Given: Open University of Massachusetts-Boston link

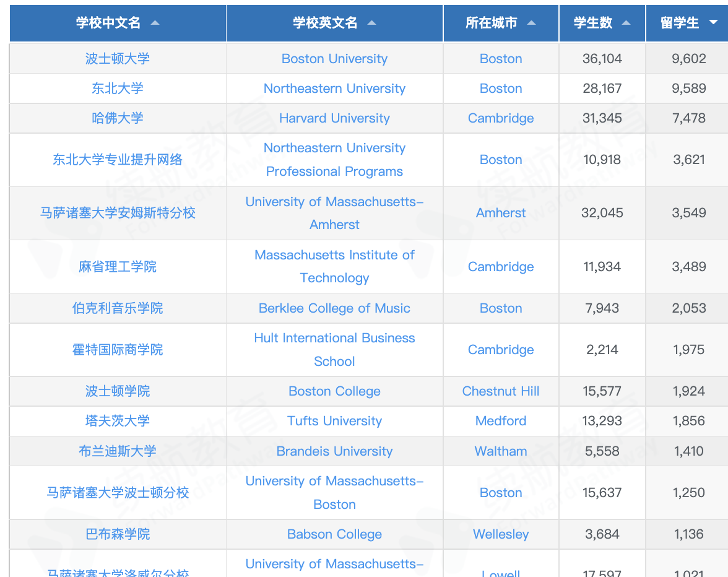Looking at the screenshot, I should [x=334, y=492].
